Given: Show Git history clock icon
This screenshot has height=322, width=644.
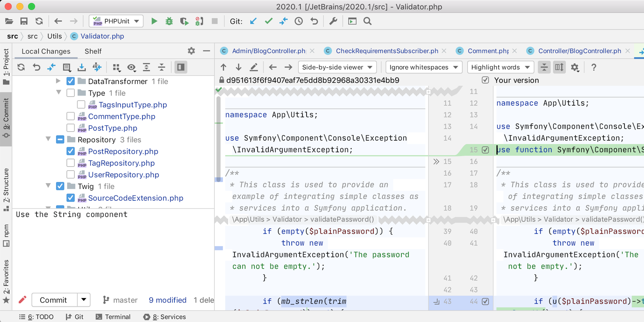Looking at the screenshot, I should [299, 21].
